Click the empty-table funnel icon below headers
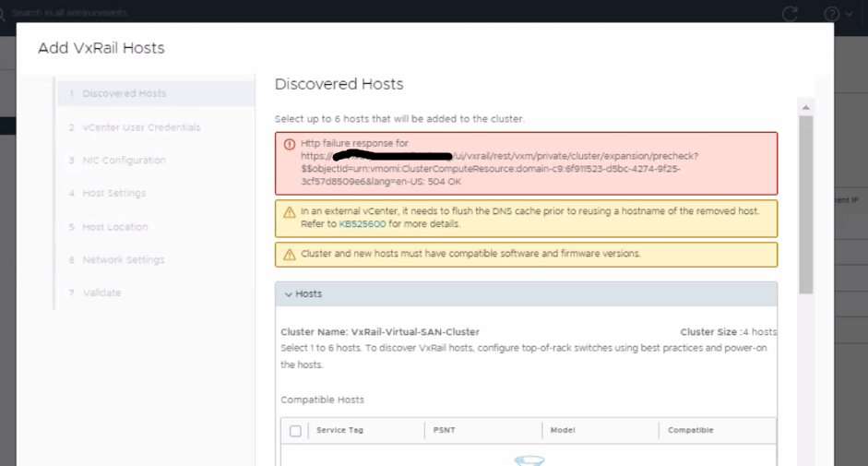868x466 pixels. (x=528, y=460)
